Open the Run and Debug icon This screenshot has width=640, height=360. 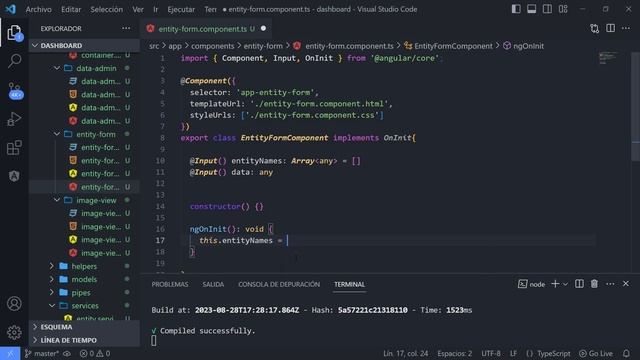pos(14,119)
